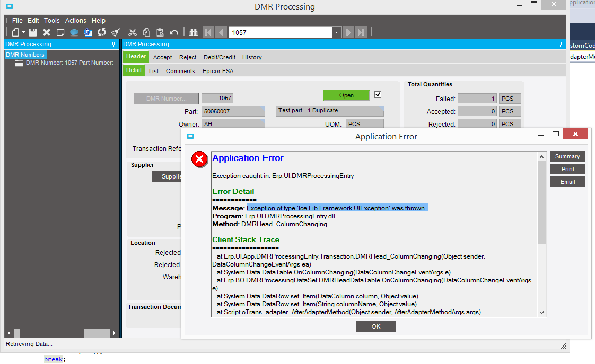Click the UOM field showing PCS
595x364 pixels.
[365, 123]
